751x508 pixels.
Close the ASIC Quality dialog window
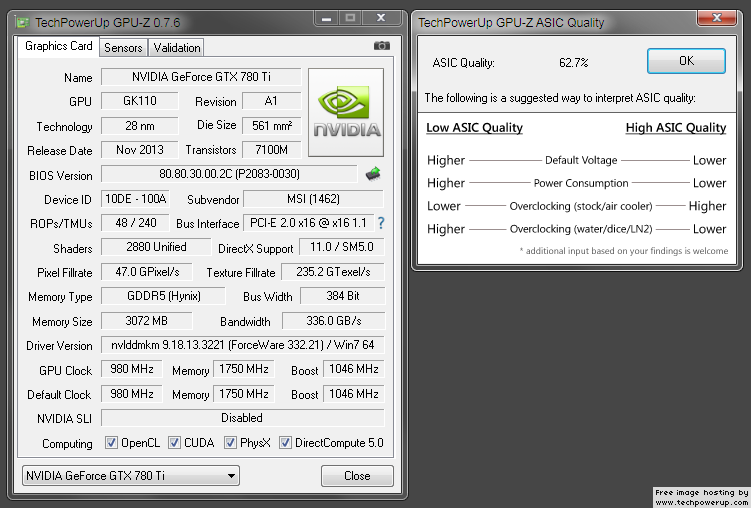click(x=717, y=18)
